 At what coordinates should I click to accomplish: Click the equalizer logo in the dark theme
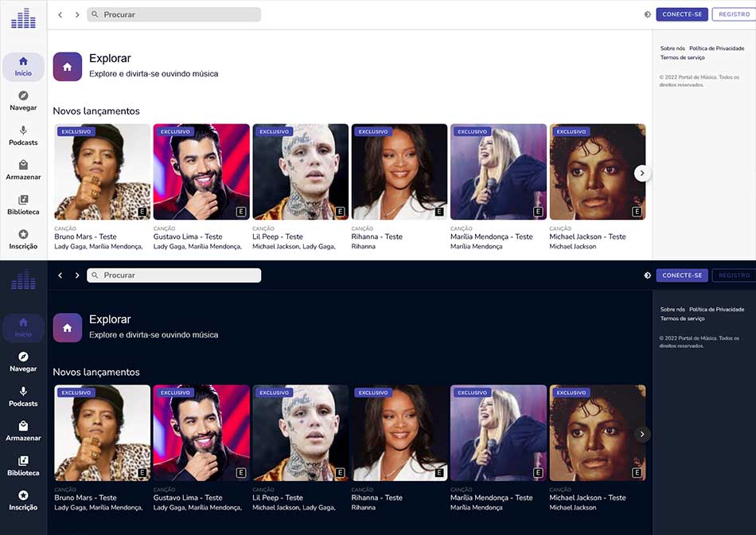point(23,279)
